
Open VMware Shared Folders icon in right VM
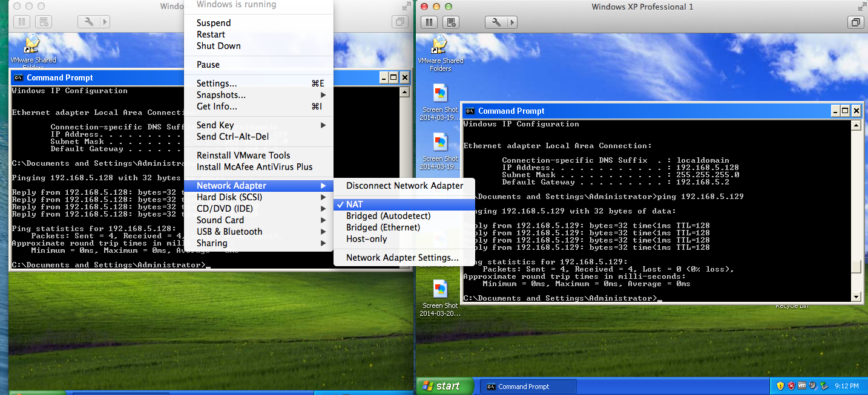pyautogui.click(x=440, y=53)
